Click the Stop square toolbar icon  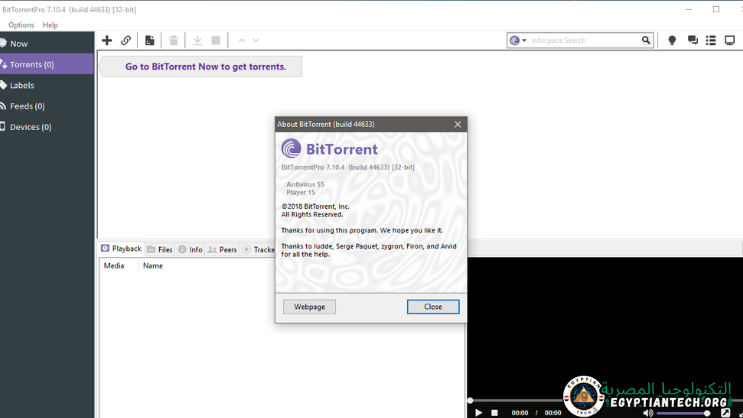pyautogui.click(x=216, y=40)
